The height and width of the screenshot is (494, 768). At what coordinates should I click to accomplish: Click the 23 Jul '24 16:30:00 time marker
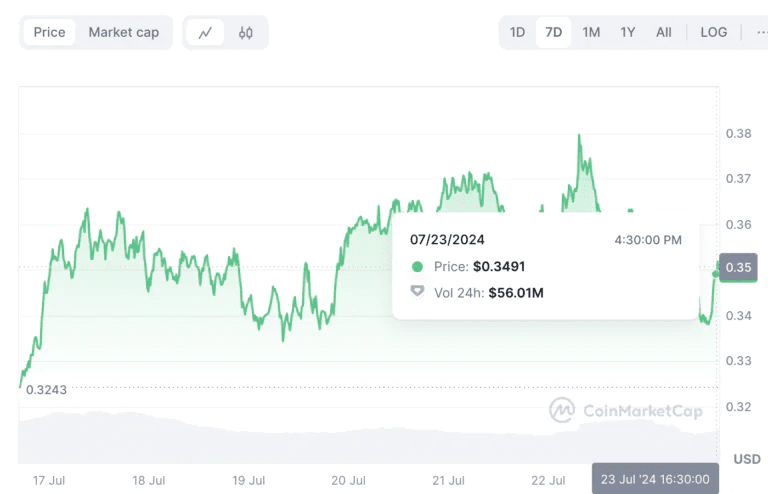click(655, 479)
